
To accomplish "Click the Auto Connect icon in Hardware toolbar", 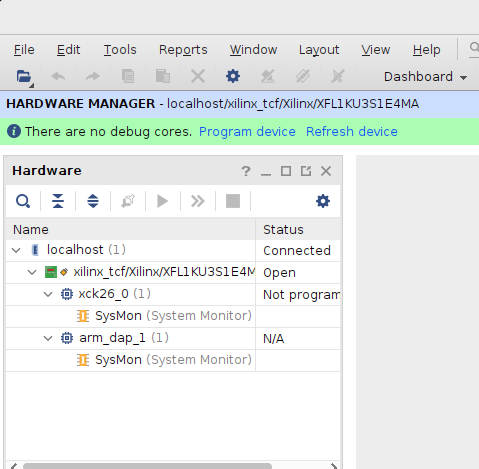I will (128, 201).
